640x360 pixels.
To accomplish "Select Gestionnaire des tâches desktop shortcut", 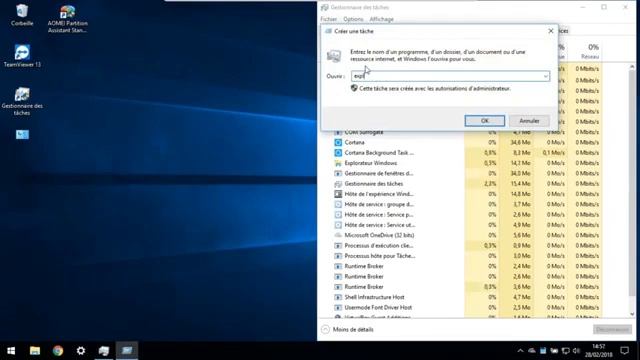I will (22, 101).
